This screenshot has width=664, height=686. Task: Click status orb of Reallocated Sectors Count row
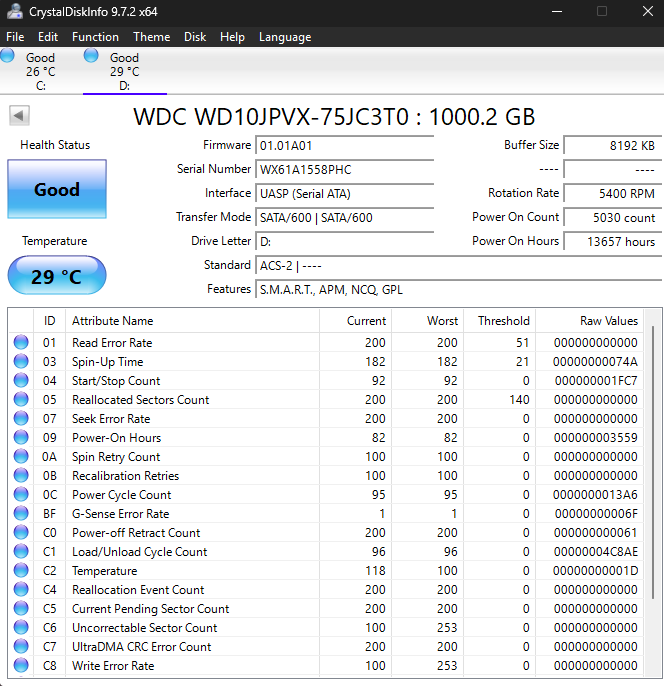point(21,399)
